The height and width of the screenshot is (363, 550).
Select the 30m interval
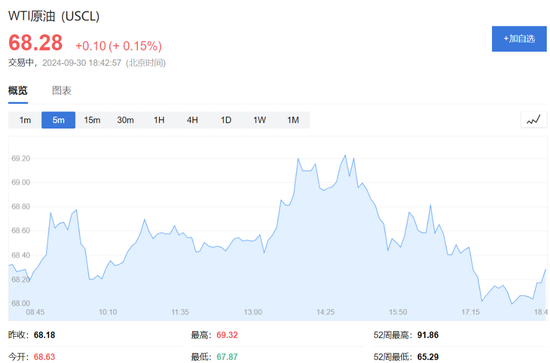tap(125, 120)
